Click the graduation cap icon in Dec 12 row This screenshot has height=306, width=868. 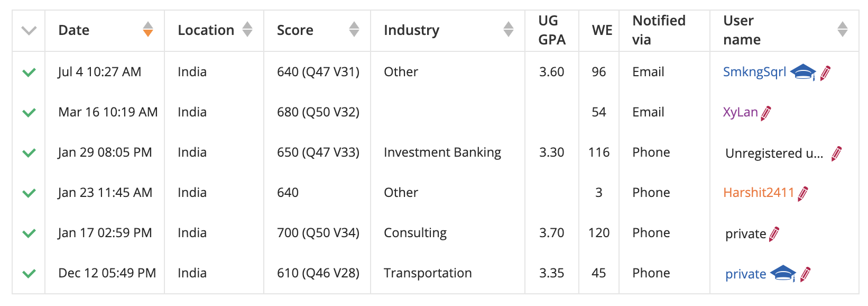(783, 274)
